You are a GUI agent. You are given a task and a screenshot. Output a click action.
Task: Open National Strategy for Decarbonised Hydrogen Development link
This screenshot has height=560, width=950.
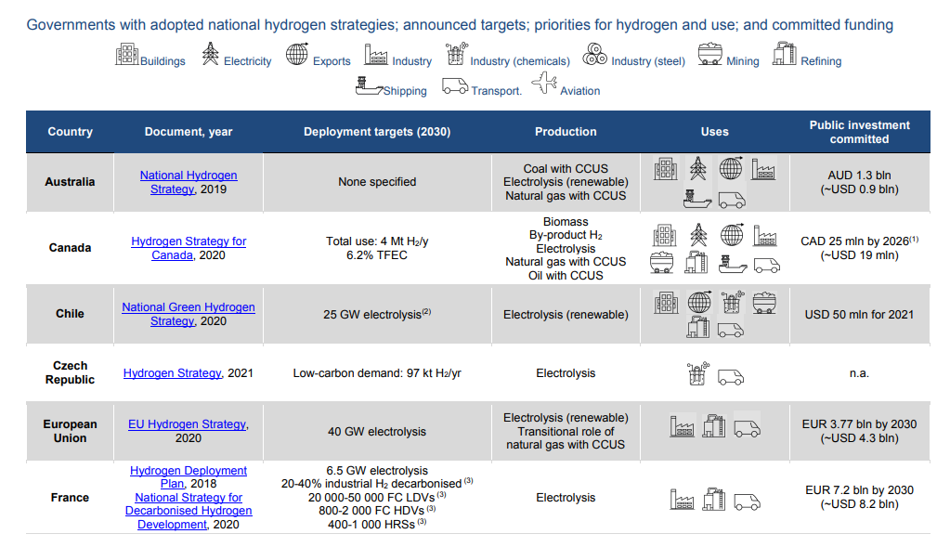pos(189,511)
